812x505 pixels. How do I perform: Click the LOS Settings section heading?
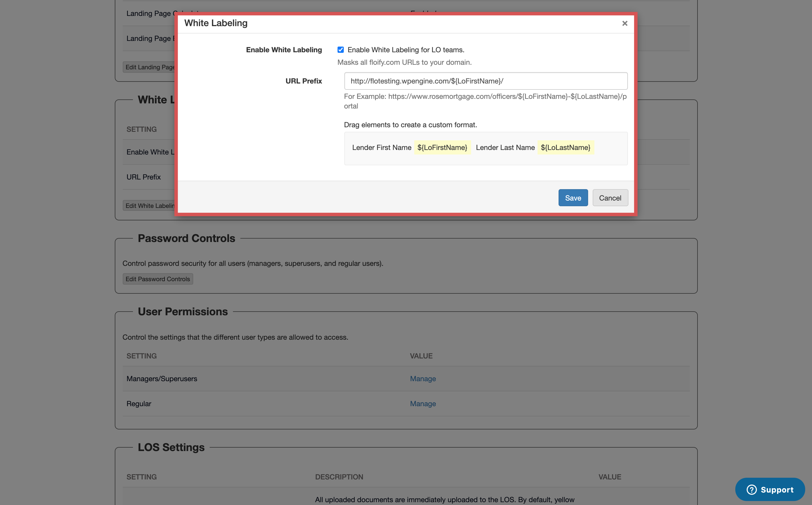pyautogui.click(x=171, y=447)
